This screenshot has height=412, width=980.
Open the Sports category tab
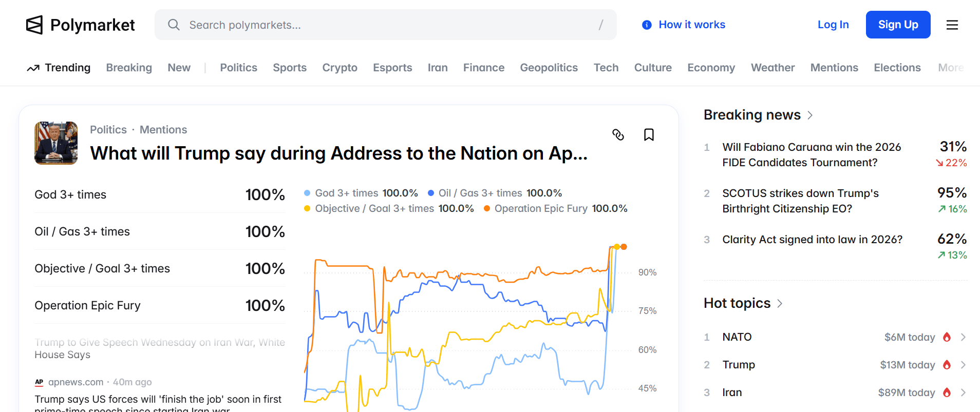(x=290, y=68)
